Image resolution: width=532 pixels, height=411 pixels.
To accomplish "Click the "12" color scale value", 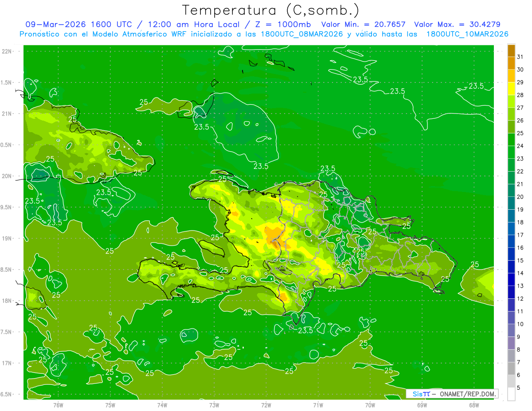I will pos(520,298).
